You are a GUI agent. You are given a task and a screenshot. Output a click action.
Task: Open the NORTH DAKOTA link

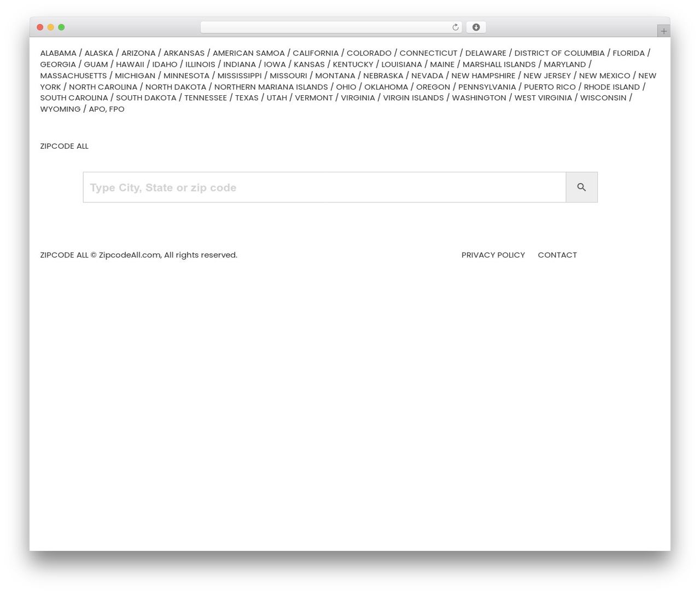[176, 87]
